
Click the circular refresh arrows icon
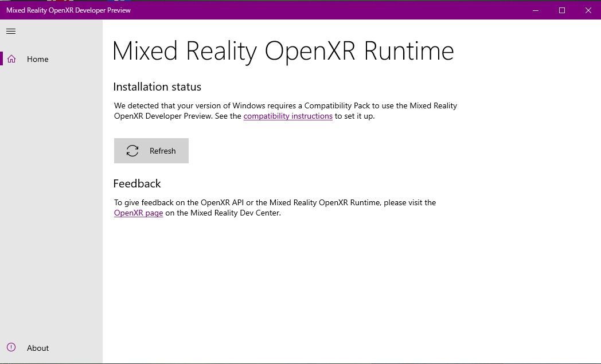(132, 151)
